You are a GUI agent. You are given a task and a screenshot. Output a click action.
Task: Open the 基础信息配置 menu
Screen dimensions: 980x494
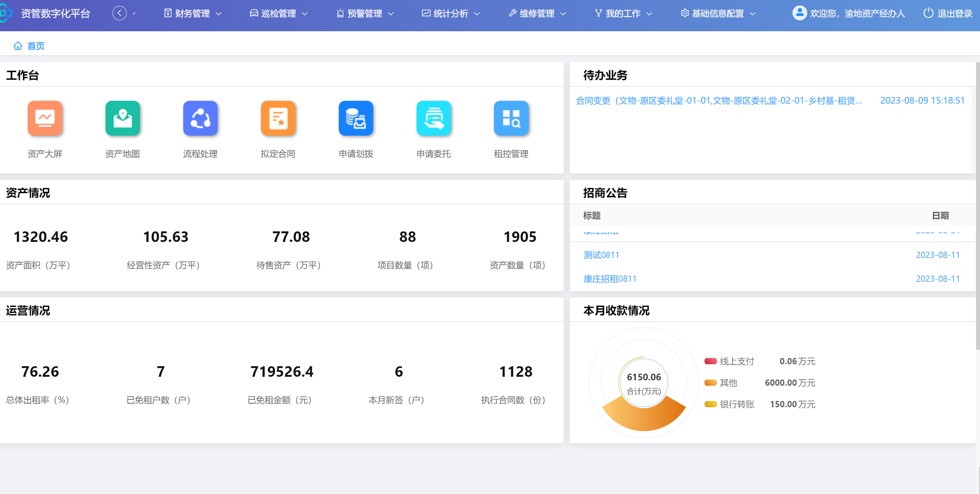pos(718,13)
